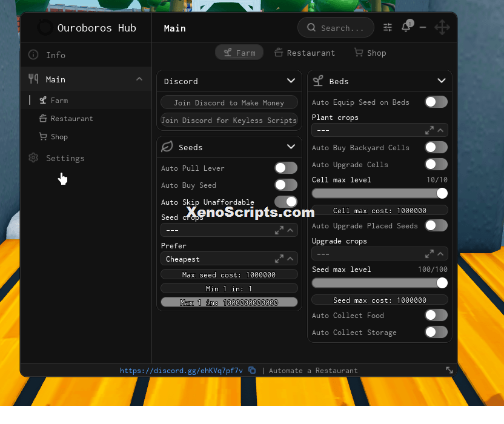The width and height of the screenshot is (504, 424).
Task: Toggle Auto Pull Lever switch
Action: 286,168
